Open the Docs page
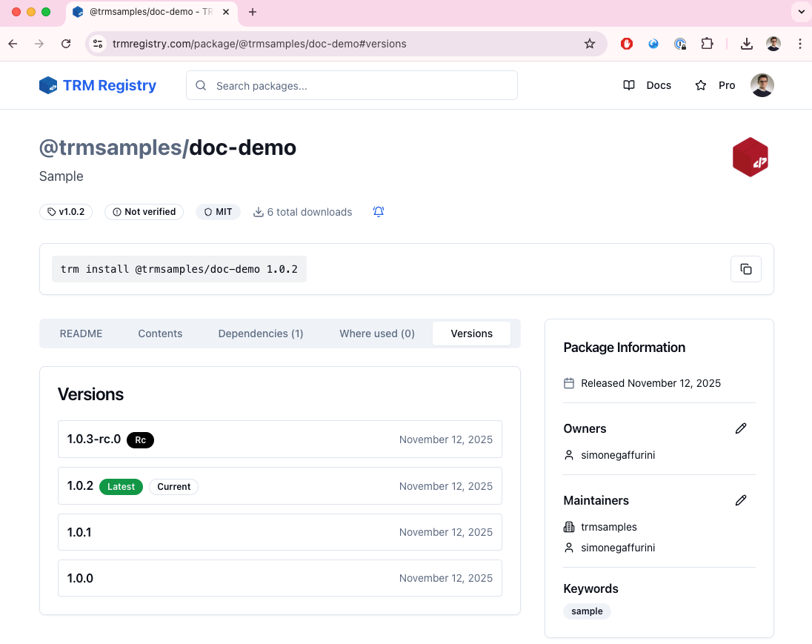812x644 pixels. click(x=648, y=85)
